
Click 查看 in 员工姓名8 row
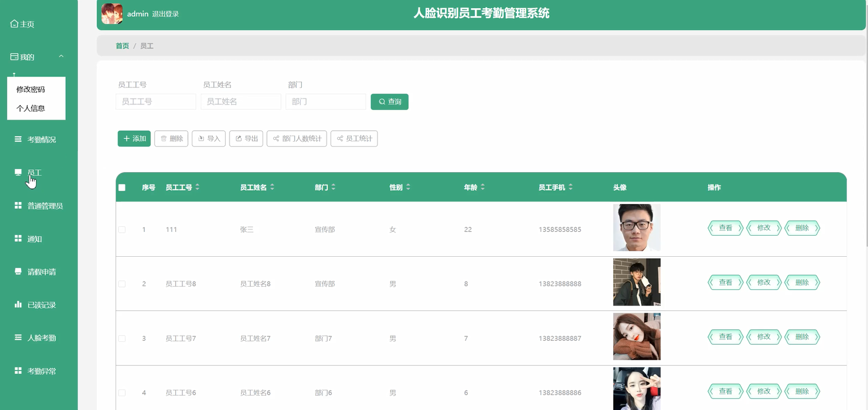tap(725, 283)
